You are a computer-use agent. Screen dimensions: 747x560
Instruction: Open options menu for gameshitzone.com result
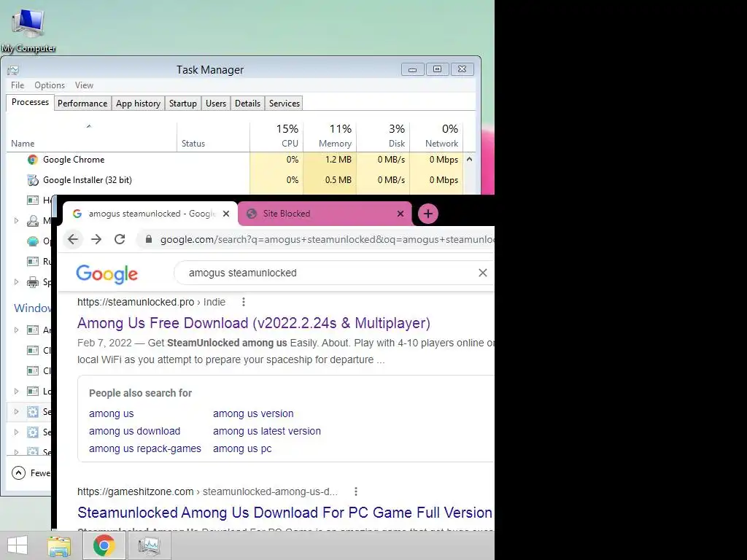pyautogui.click(x=356, y=491)
